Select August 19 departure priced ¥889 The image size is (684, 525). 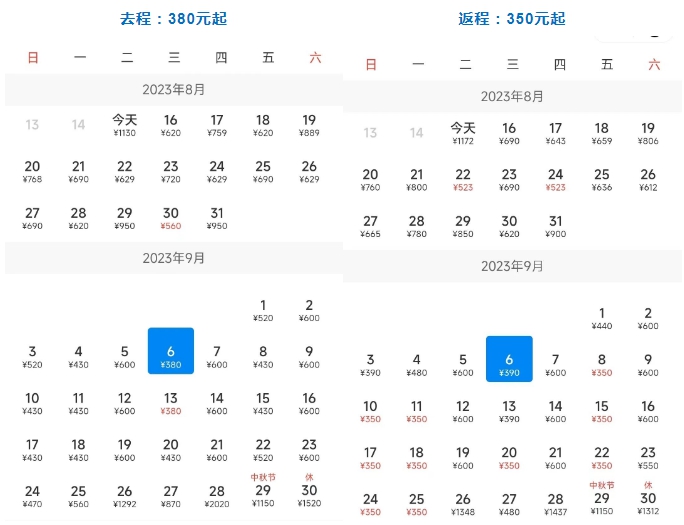click(x=309, y=125)
